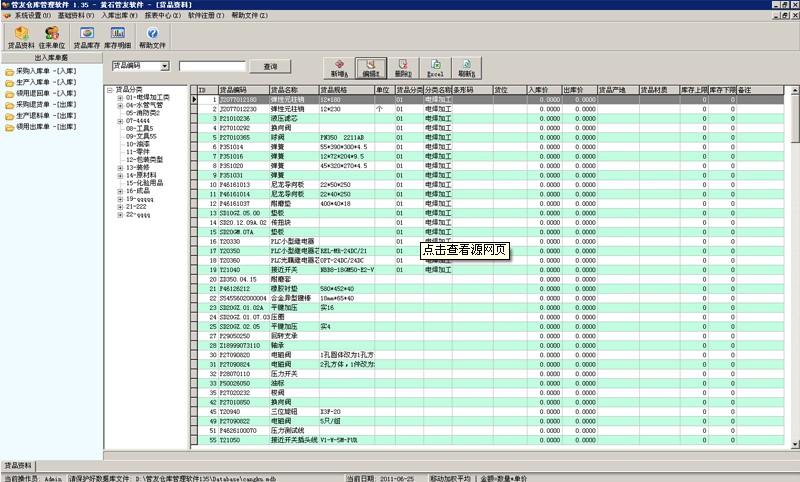Open the 帮助文件 question-mark icon
The image size is (800, 482).
point(153,37)
